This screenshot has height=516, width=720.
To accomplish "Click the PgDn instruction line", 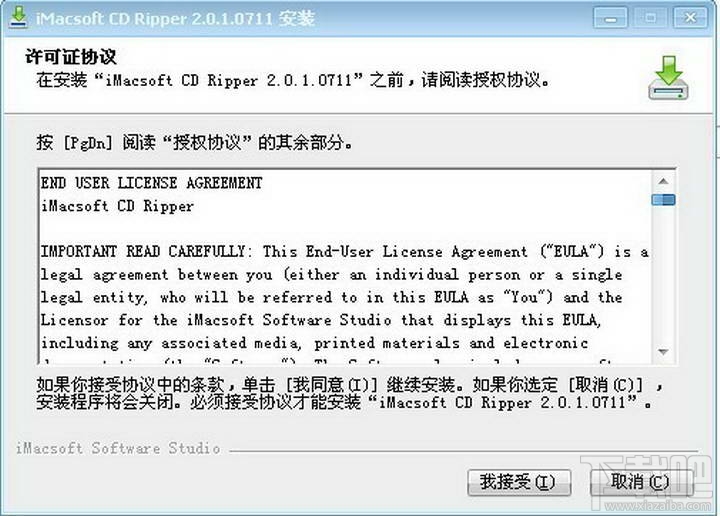I will point(195,143).
